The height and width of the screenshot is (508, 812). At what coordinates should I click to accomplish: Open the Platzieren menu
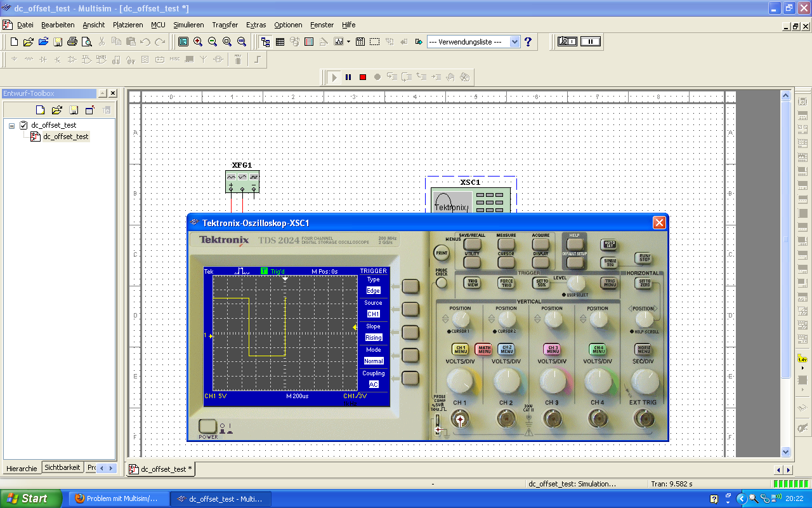[128, 25]
